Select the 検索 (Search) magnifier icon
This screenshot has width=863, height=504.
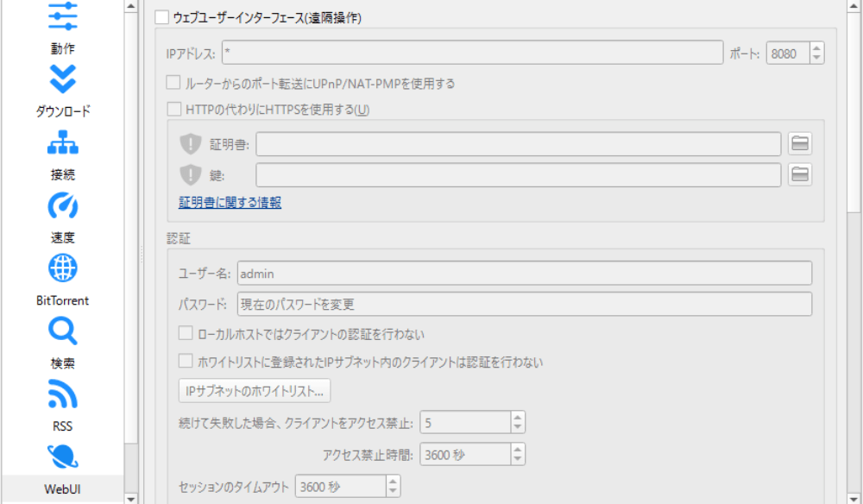(x=62, y=331)
